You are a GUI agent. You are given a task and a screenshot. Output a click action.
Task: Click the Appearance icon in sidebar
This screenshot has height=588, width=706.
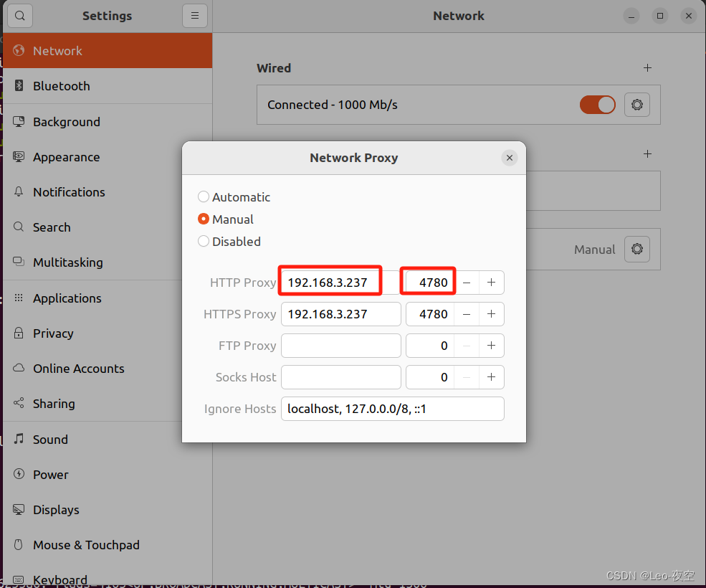(19, 156)
